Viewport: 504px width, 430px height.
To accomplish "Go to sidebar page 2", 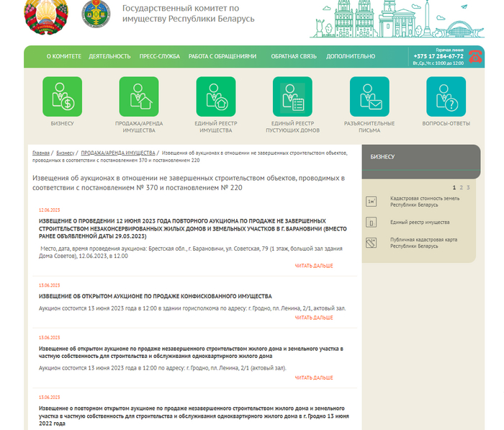I will click(x=462, y=187).
